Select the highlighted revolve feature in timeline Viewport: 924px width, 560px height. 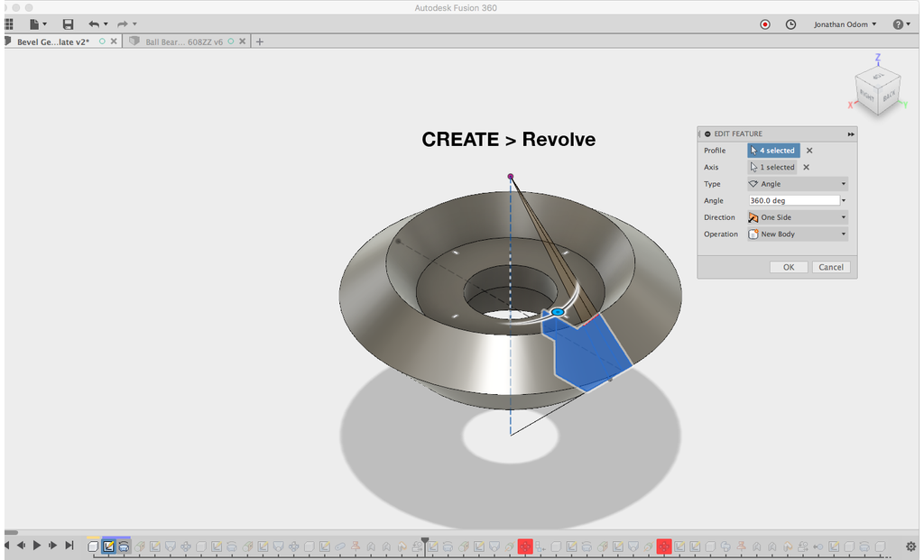(124, 547)
